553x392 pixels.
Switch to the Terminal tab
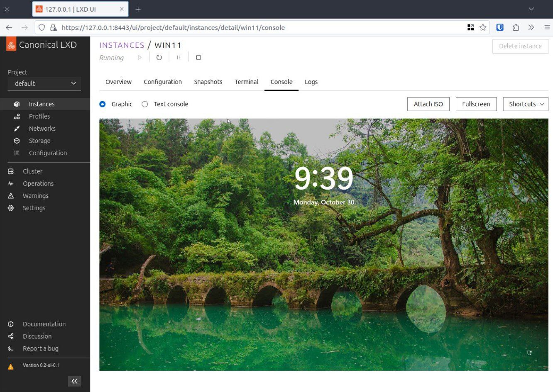(x=246, y=82)
